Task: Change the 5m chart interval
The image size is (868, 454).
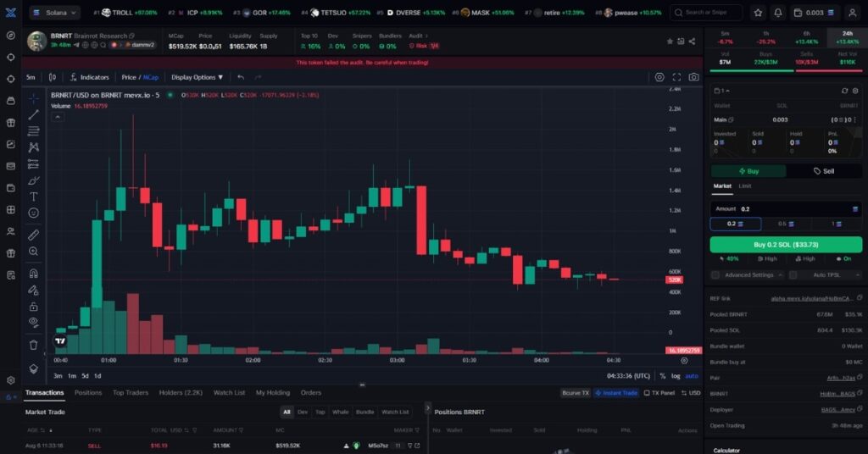Action: click(31, 77)
